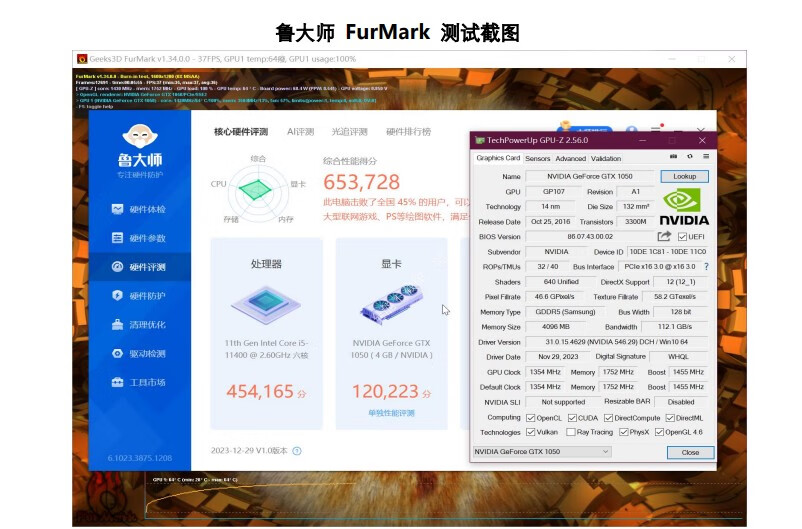This screenshot has width=802, height=529.
Task: Select 硬件评测 in the Ludashi sidebar
Action: click(x=139, y=267)
